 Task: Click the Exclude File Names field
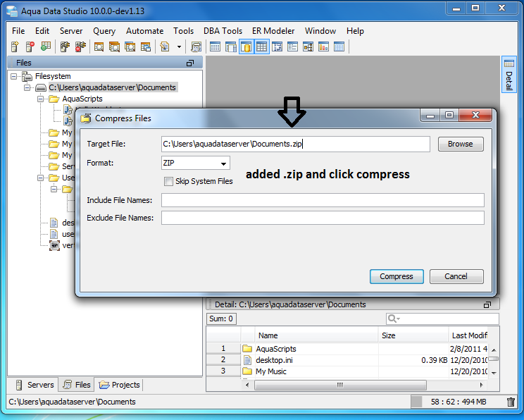[x=323, y=218]
